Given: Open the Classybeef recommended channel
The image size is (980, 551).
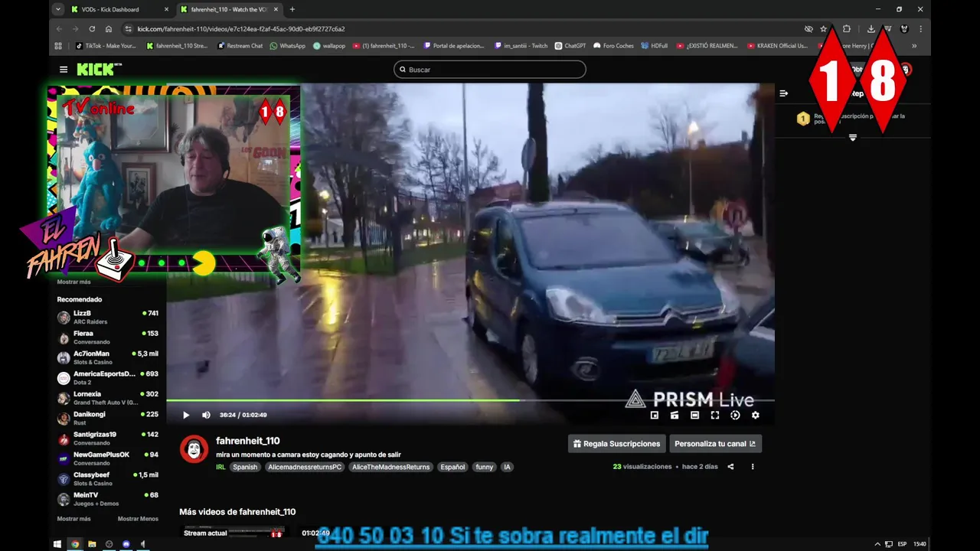Looking at the screenshot, I should coord(108,479).
